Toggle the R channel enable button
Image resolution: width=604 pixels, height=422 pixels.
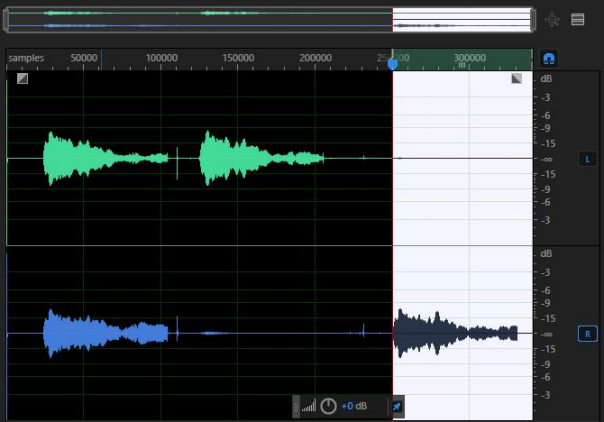(587, 334)
